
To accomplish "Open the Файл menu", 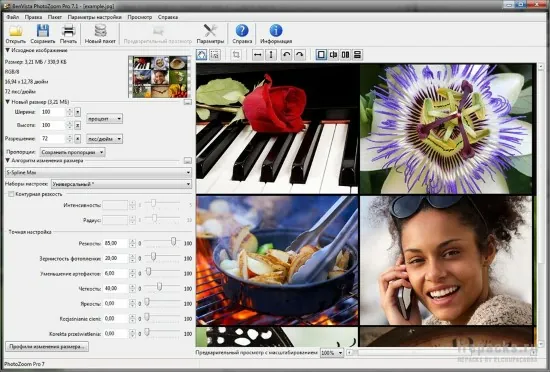I will tap(13, 17).
